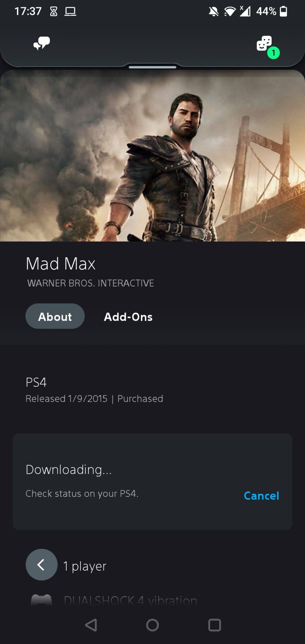Open the recent apps square button

click(x=214, y=625)
